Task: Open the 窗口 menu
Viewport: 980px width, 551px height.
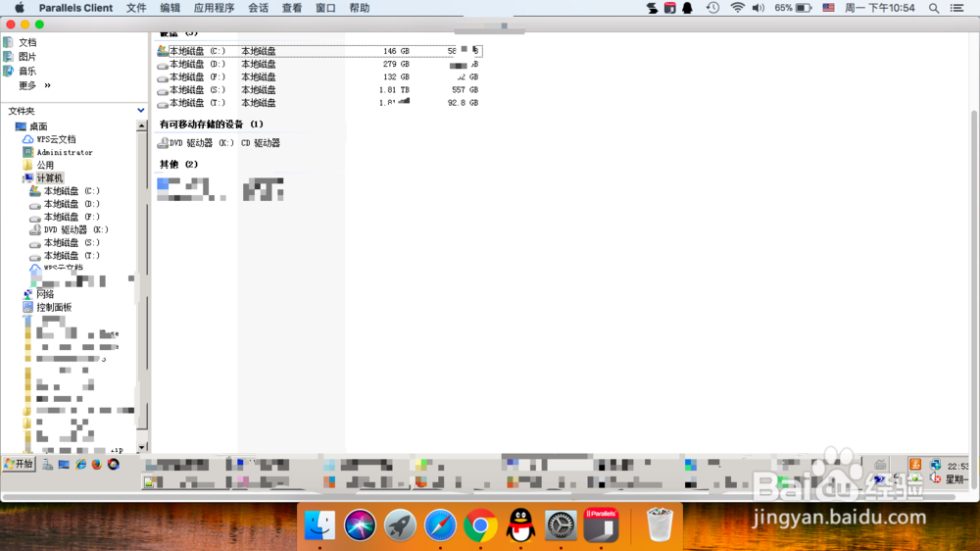Action: 325,8
